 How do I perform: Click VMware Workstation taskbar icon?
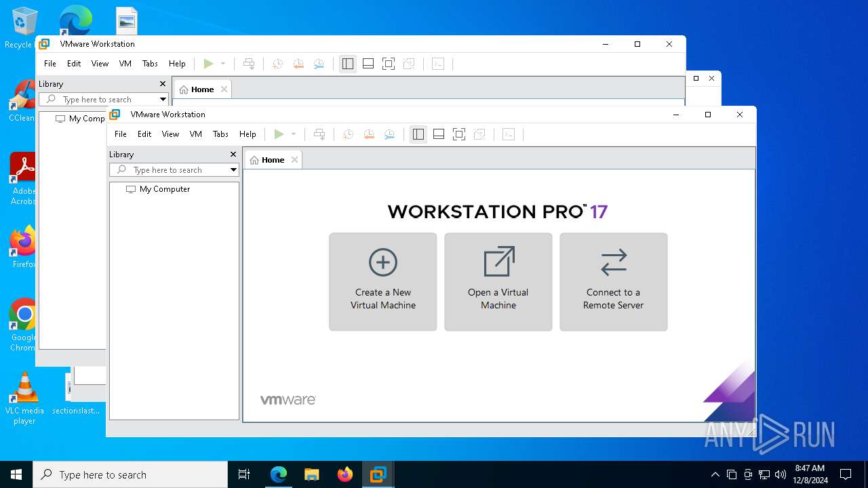pyautogui.click(x=378, y=474)
